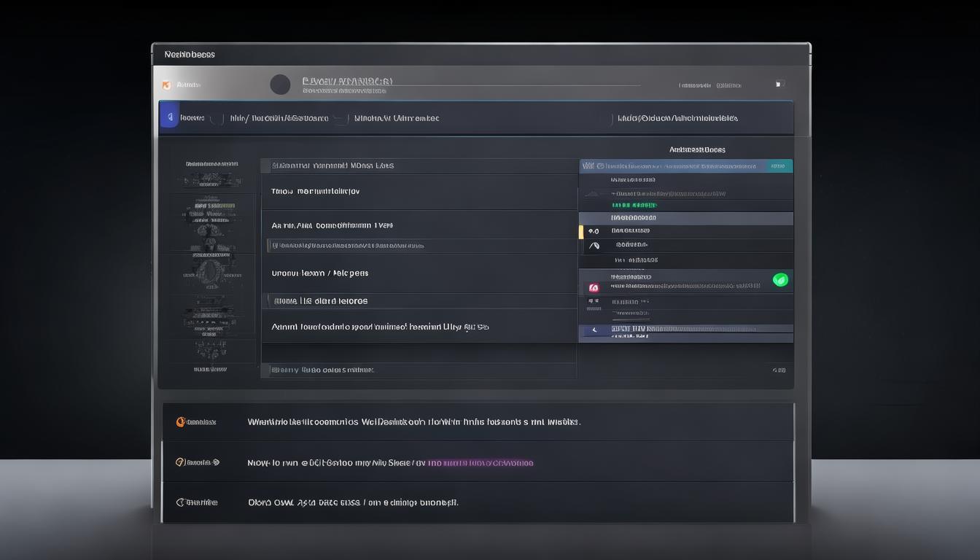
Task: Click the pink square icon in right panel
Action: tap(594, 288)
